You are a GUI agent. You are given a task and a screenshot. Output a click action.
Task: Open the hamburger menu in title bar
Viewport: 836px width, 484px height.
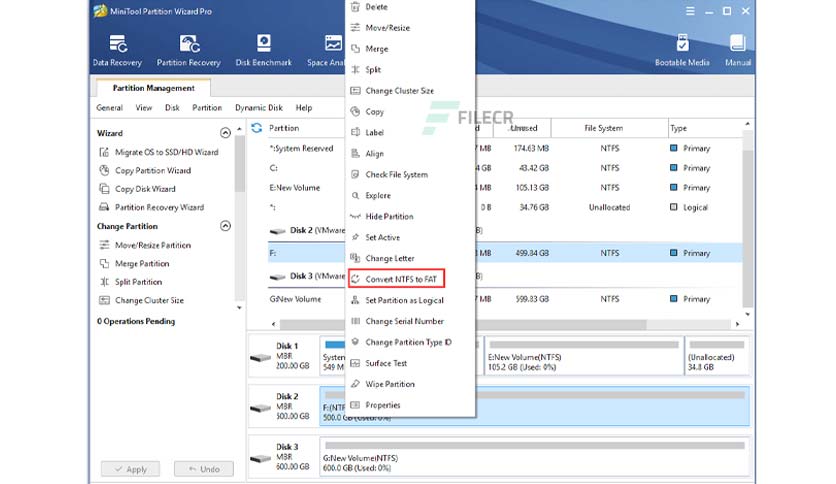(x=690, y=11)
